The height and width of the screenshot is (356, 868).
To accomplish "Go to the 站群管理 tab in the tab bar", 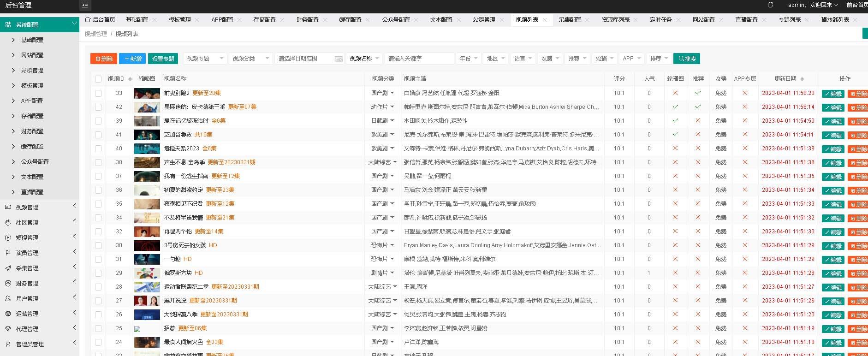I will 484,20.
